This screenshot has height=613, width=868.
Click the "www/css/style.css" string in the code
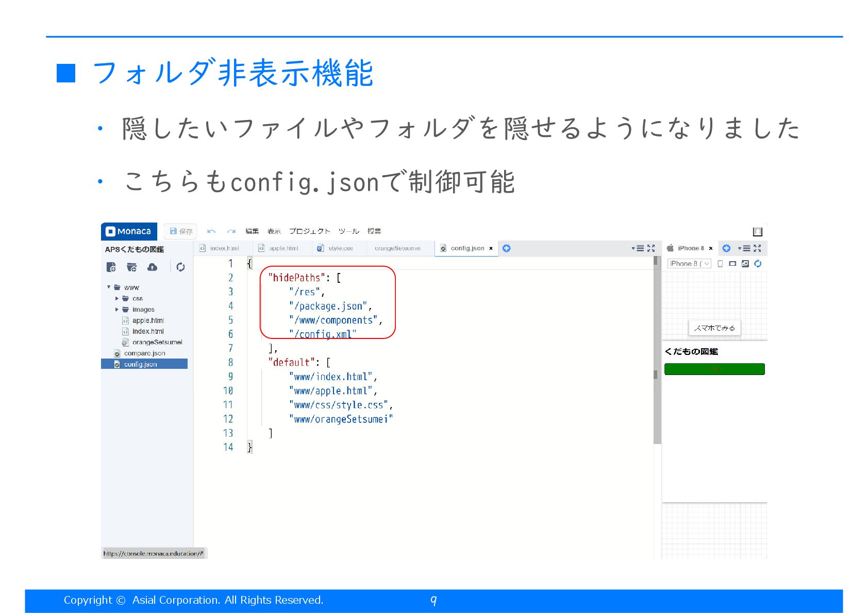coord(338,405)
